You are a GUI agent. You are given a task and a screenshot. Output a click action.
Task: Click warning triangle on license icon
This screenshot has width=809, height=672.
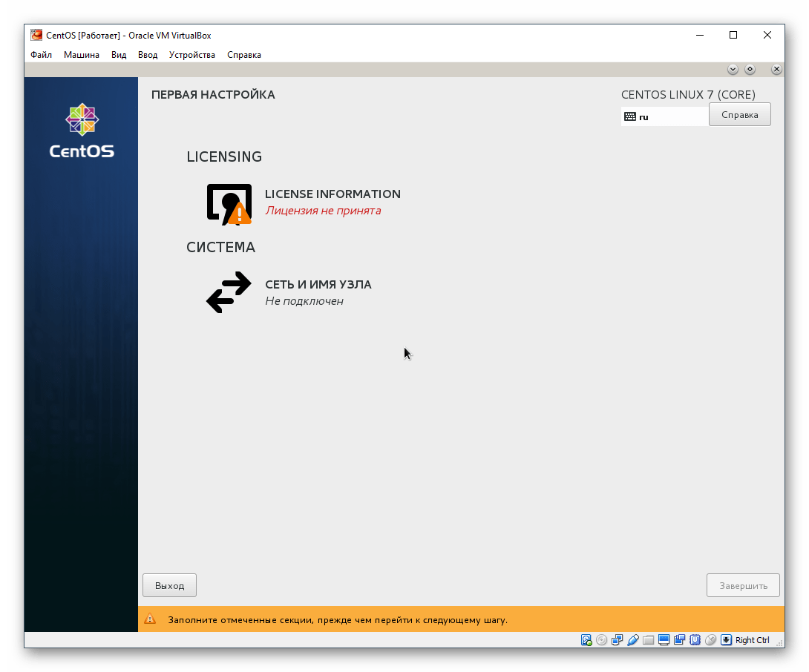point(238,213)
